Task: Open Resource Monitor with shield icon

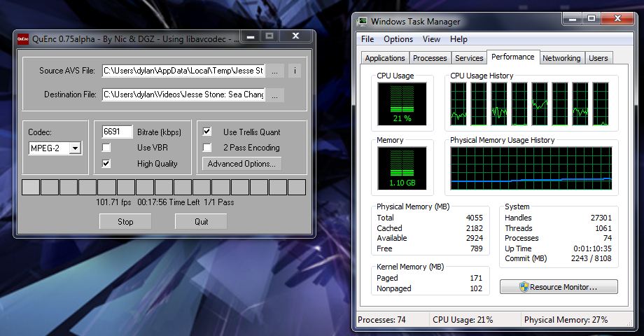Action: click(x=559, y=287)
